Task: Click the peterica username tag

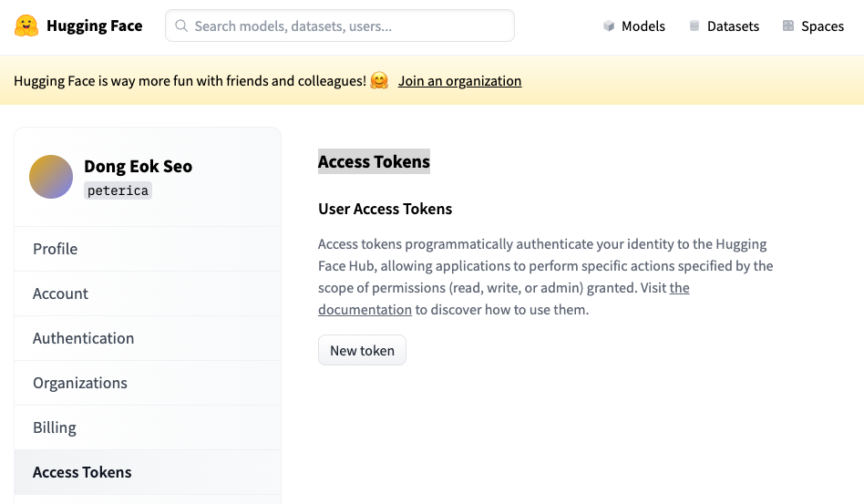Action: (118, 190)
